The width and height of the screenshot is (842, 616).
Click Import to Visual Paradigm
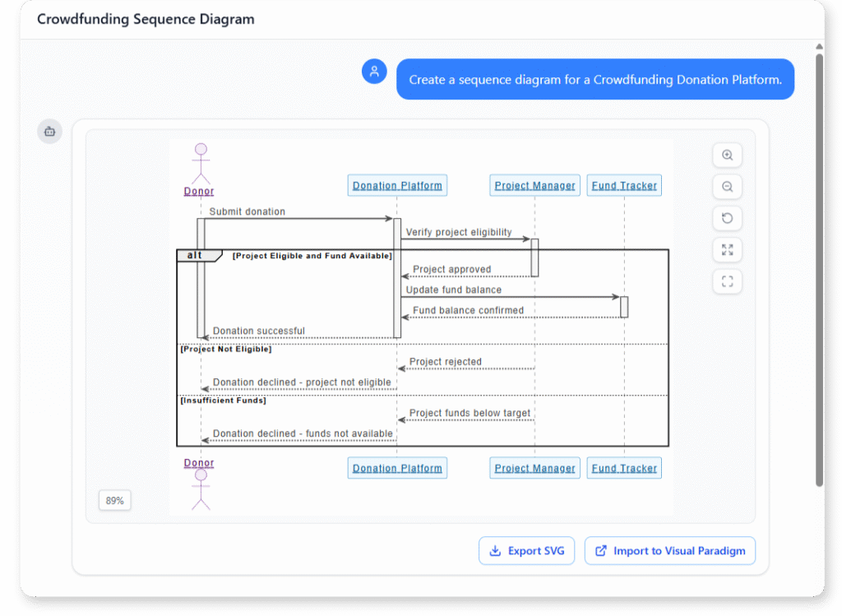tap(670, 550)
